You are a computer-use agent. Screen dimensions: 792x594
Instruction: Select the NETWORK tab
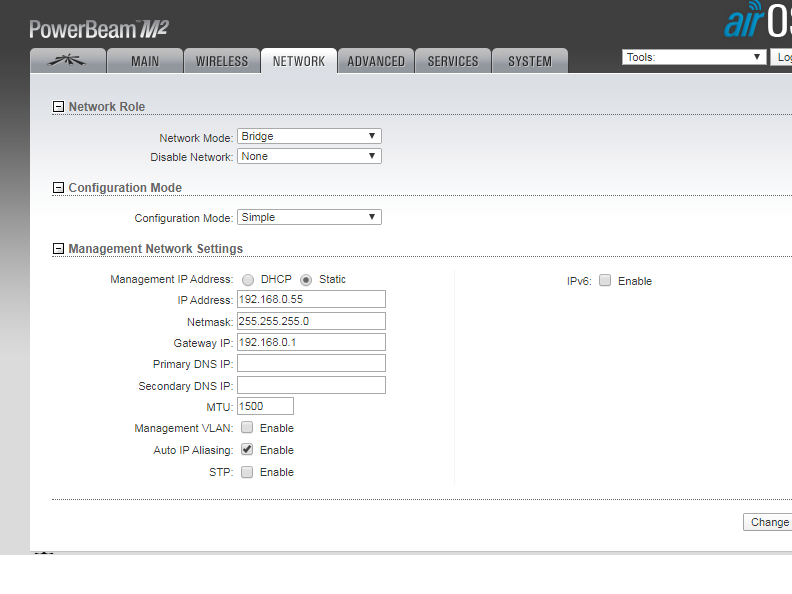[x=299, y=61]
